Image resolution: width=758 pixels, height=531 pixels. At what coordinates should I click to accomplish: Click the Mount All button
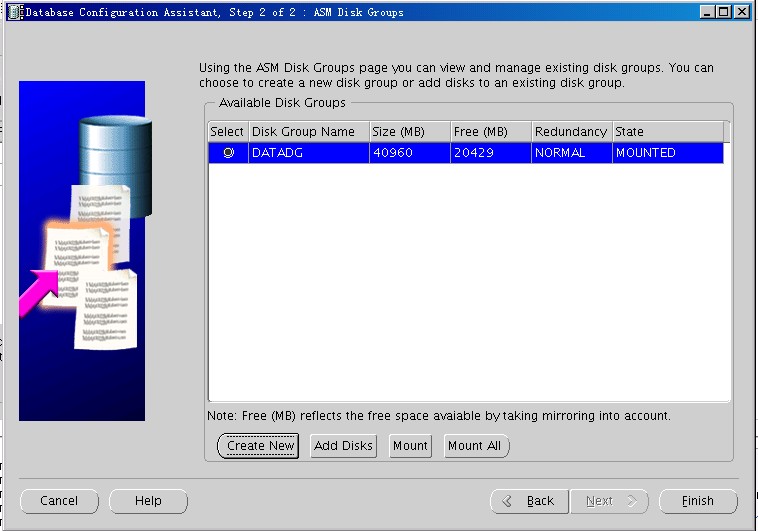click(x=477, y=446)
